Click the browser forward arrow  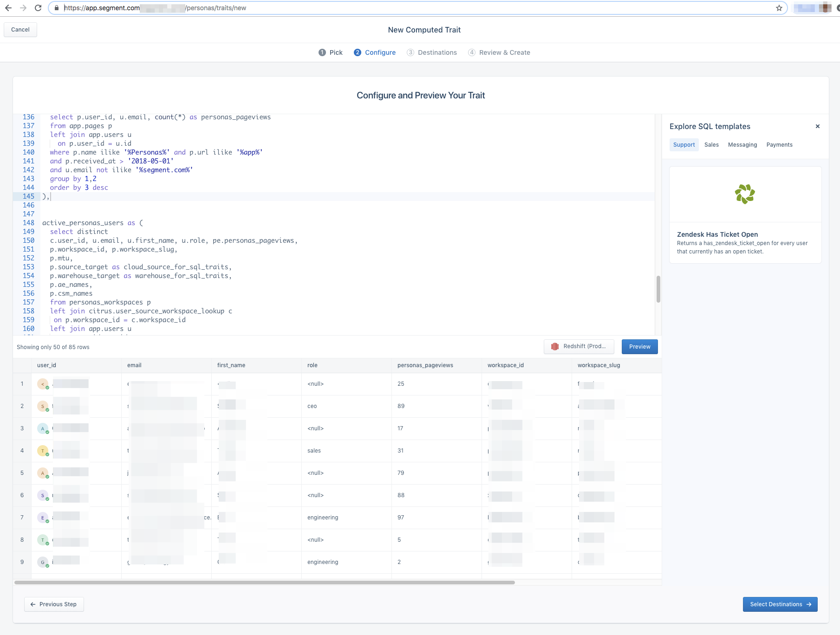pos(23,8)
